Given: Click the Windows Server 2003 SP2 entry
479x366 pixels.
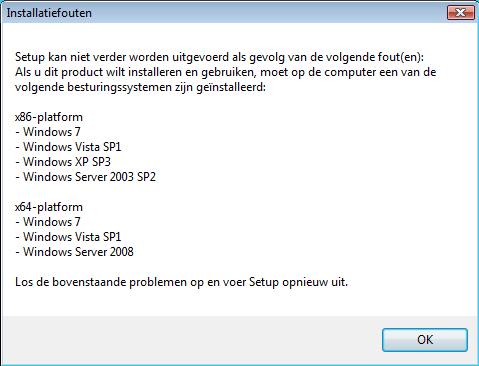Looking at the screenshot, I should (x=85, y=177).
